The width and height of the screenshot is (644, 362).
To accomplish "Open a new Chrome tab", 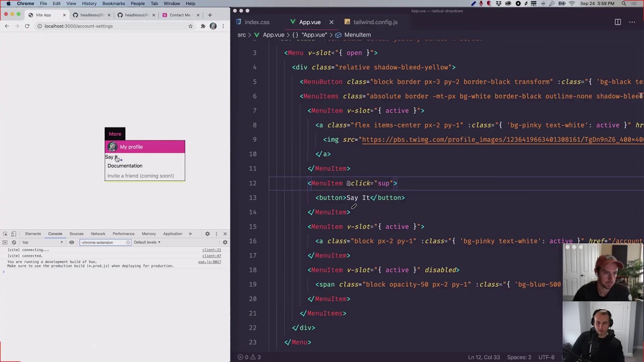I will 210,15.
